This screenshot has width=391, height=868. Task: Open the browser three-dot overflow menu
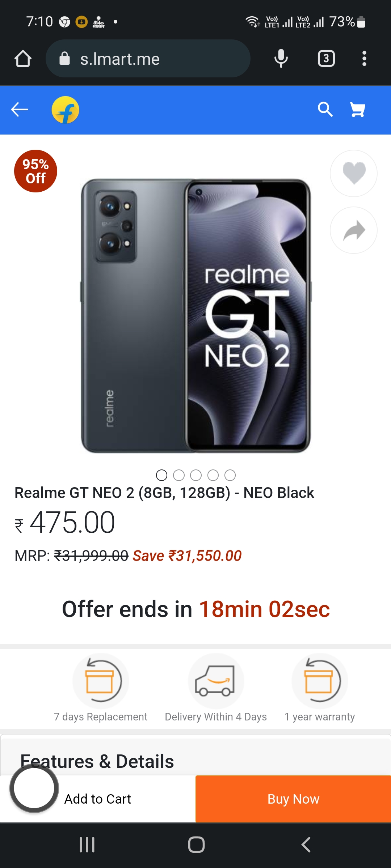click(364, 59)
